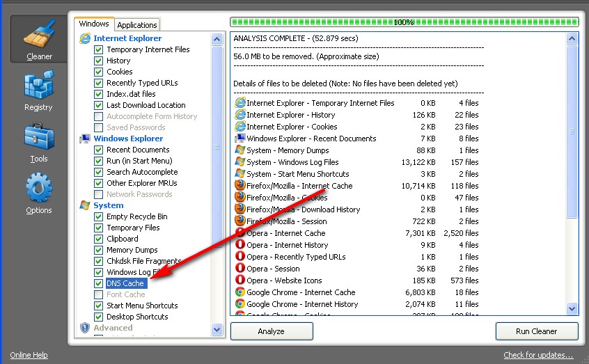The image size is (589, 364).
Task: Click Windows icon beside System - Memory Dumps result
Action: (240, 150)
